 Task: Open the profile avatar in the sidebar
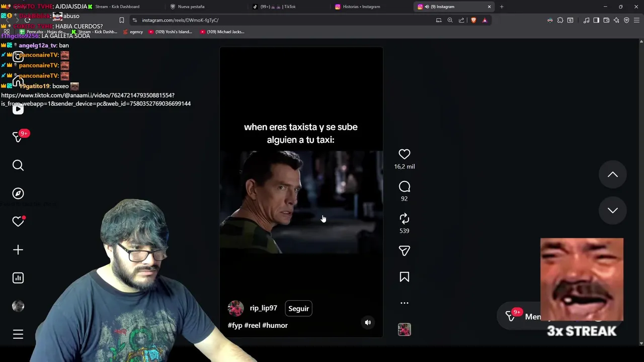[x=18, y=306]
